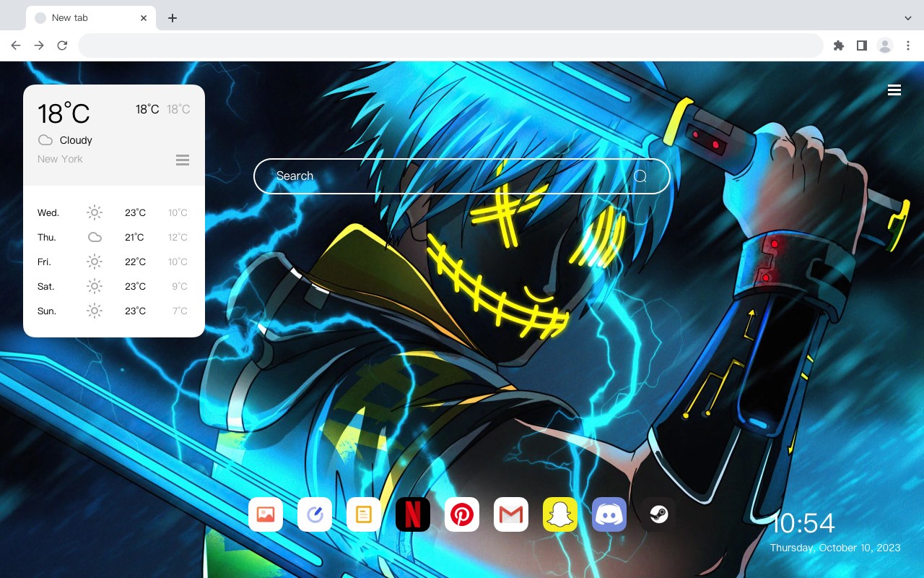Open the Steam shortcut
Screen dimensions: 924x578
click(x=658, y=514)
